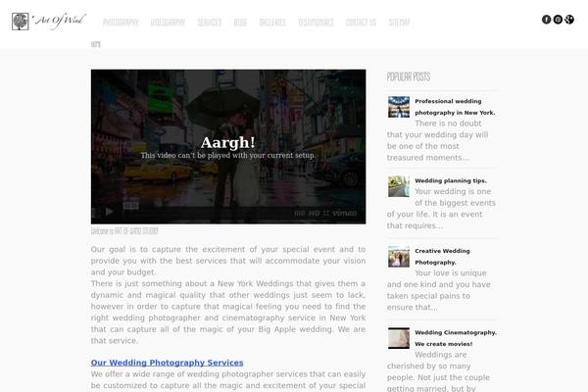Viewport: 588px width, 392px height.
Task: Click the Wedding Cinematography post thumbnail
Action: [399, 338]
